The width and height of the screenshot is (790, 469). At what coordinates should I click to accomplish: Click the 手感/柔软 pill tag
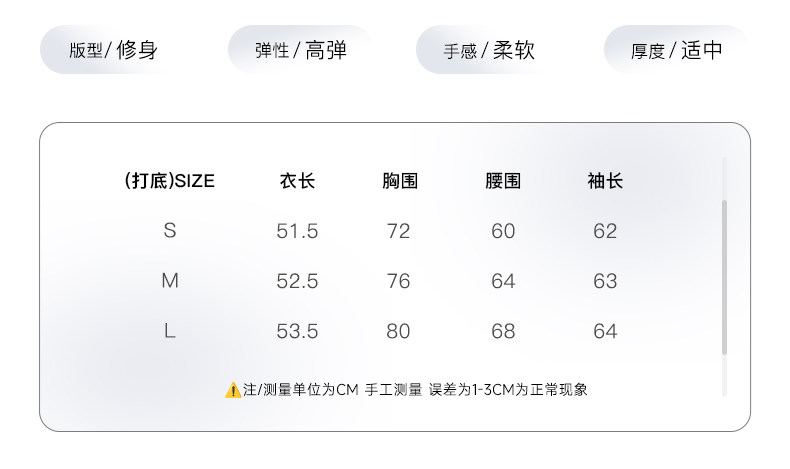click(489, 50)
